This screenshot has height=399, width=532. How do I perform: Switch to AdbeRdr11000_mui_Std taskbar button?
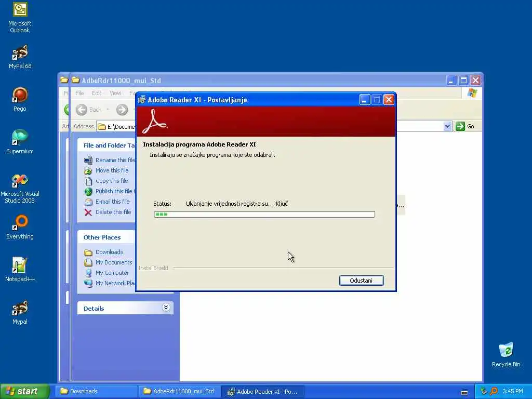(179, 391)
